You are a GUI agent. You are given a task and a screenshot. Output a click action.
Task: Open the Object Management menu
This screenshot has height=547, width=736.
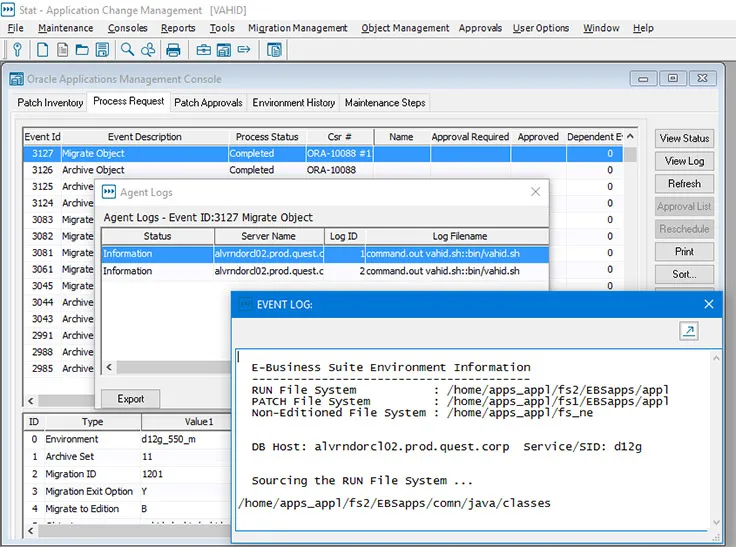405,28
